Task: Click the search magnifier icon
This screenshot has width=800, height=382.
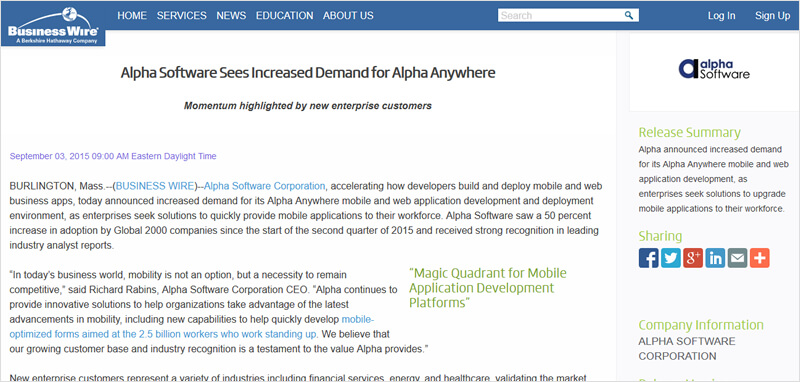Action: [x=629, y=15]
